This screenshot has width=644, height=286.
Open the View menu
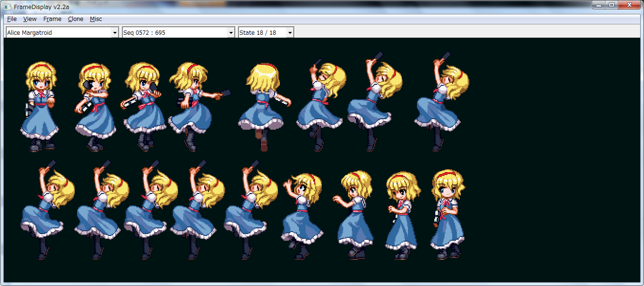pyautogui.click(x=30, y=19)
